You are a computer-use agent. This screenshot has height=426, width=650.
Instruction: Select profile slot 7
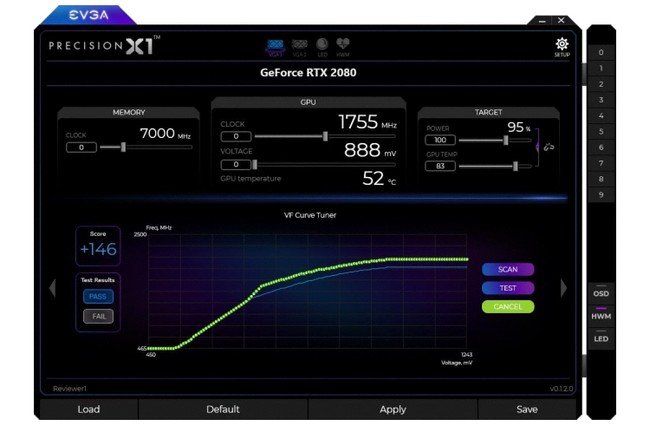click(x=601, y=163)
